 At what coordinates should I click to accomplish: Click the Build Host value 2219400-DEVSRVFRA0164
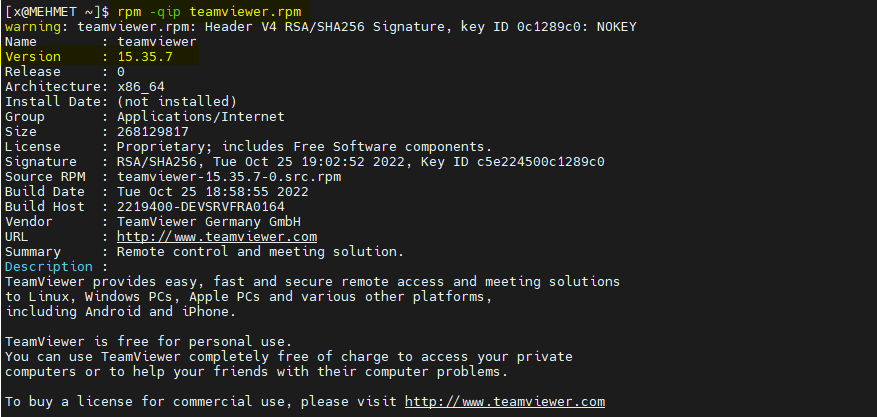201,206
